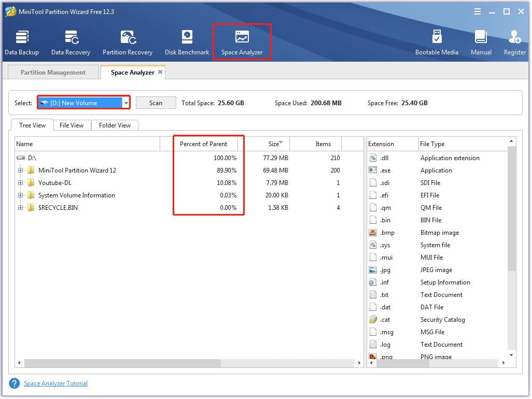Click the Register icon
Screen dimensions: 532x399
pyautogui.click(x=514, y=41)
